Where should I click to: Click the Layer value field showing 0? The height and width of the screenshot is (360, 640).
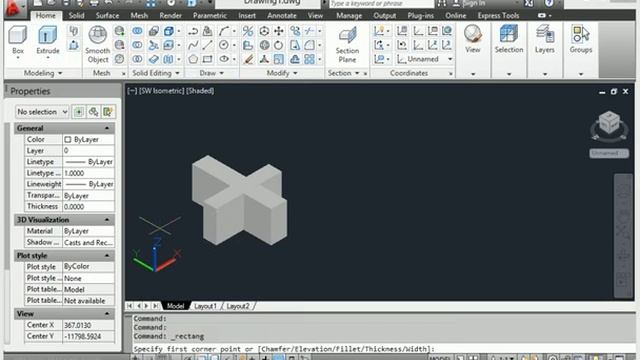click(89, 151)
